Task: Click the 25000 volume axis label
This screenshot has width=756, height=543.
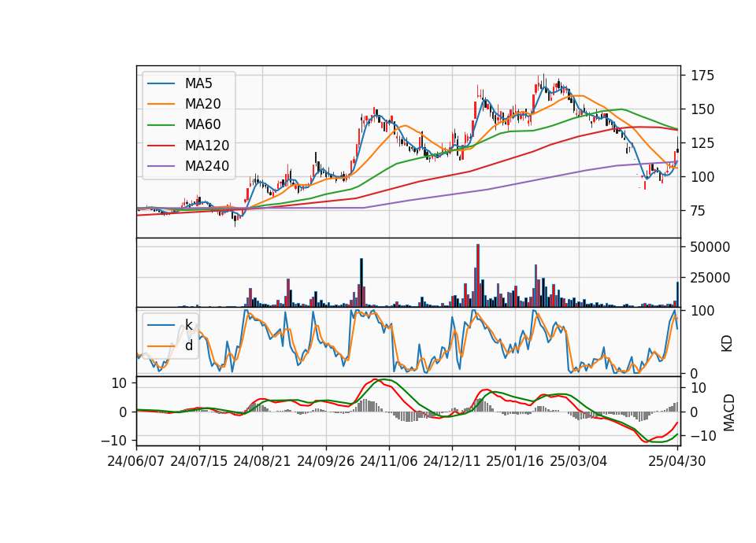Action: click(710, 278)
